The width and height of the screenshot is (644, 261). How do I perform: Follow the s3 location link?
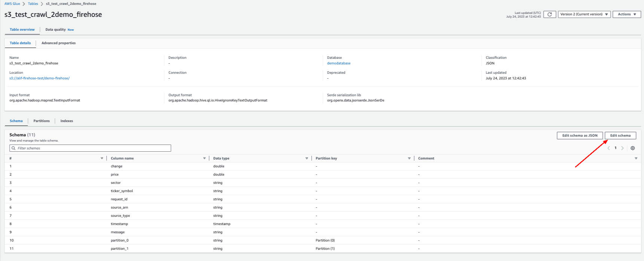click(39, 78)
